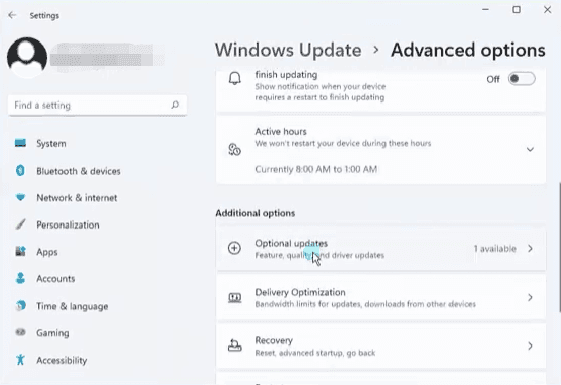This screenshot has height=385, width=561.
Task: Click the Delivery Optimization icon
Action: (x=234, y=297)
